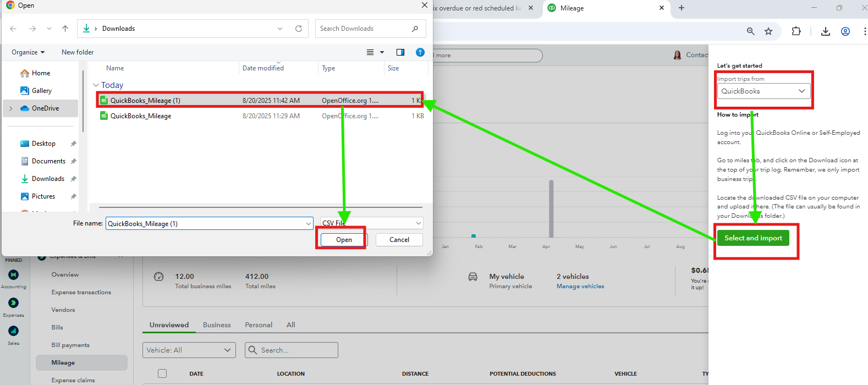Switch to the Business tab
The width and height of the screenshot is (868, 385).
[217, 325]
